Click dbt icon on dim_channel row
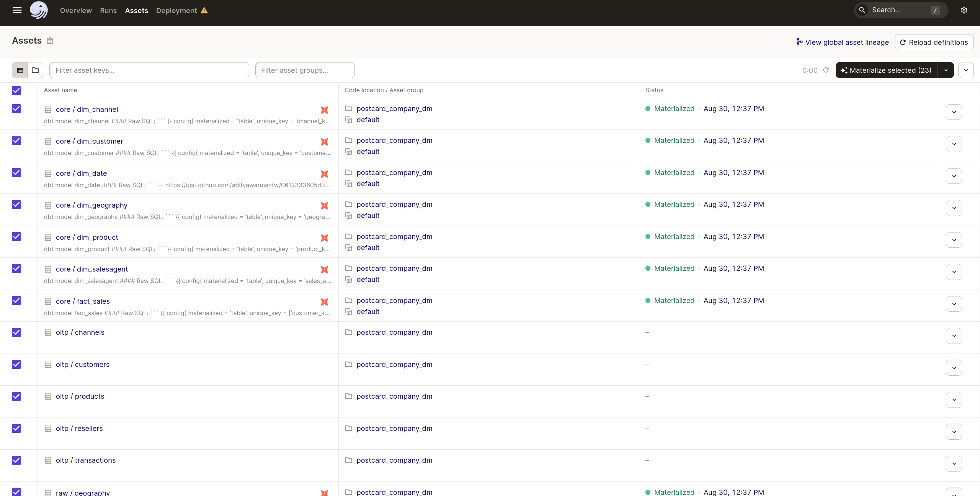Image resolution: width=980 pixels, height=496 pixels. pos(325,110)
